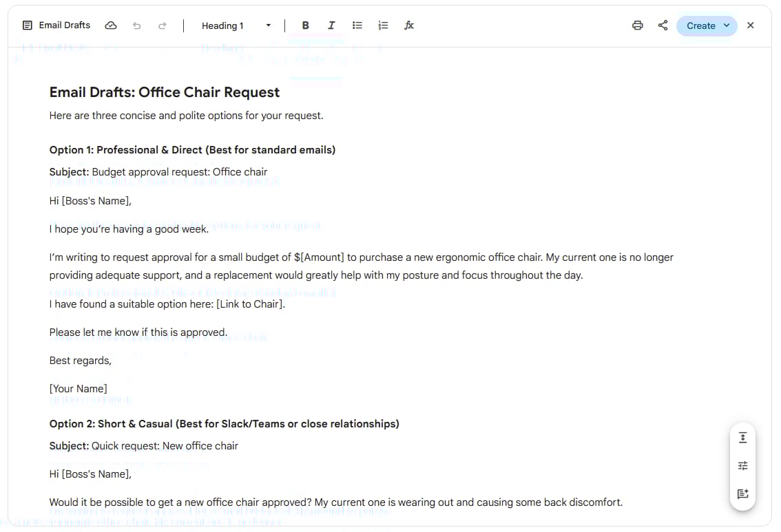The image size is (781, 532).
Task: Open the Heading 1 style dropdown
Action: click(x=236, y=25)
